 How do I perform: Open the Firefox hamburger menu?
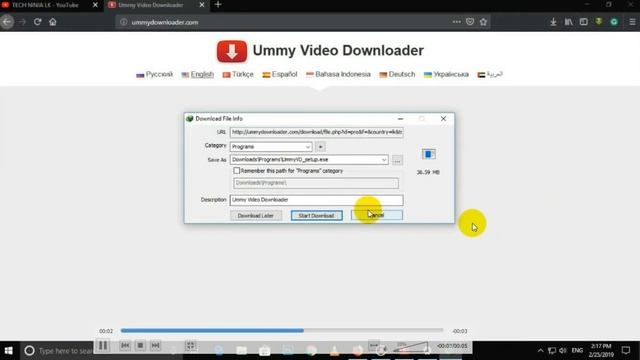point(632,22)
